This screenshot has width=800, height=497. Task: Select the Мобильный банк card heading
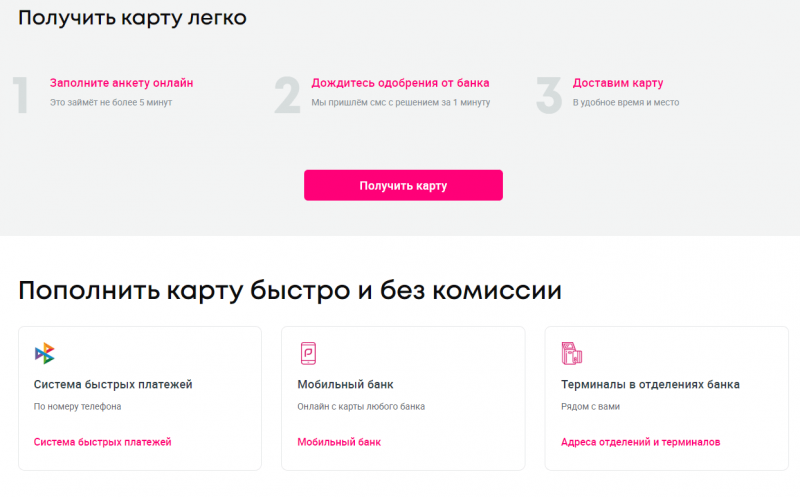345,384
